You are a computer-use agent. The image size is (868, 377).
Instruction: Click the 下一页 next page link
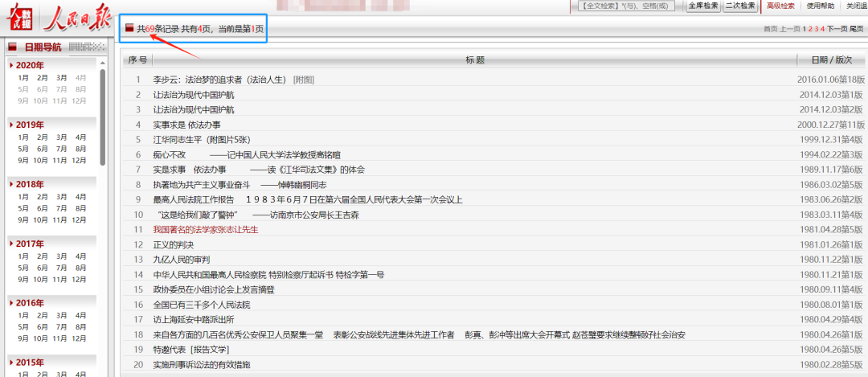837,29
